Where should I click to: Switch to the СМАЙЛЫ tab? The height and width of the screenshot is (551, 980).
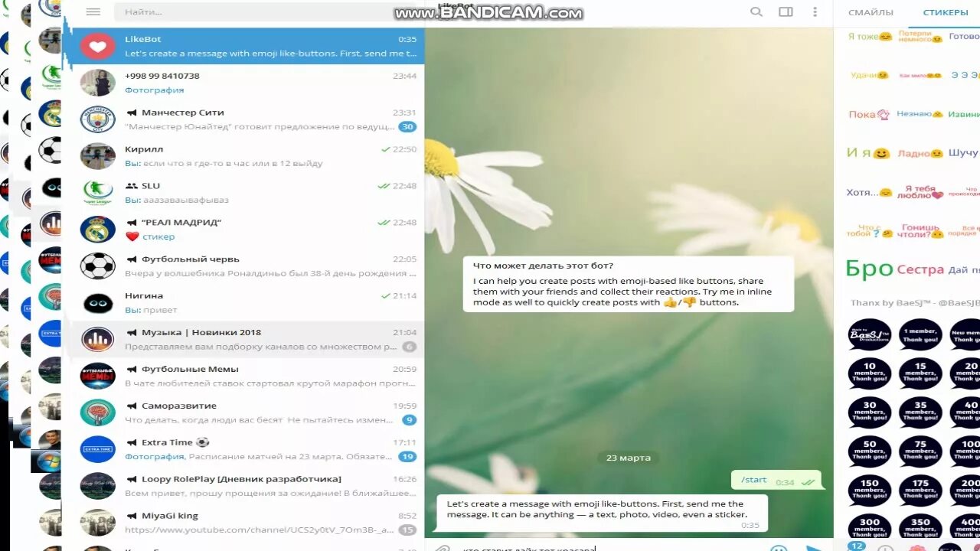871,12
